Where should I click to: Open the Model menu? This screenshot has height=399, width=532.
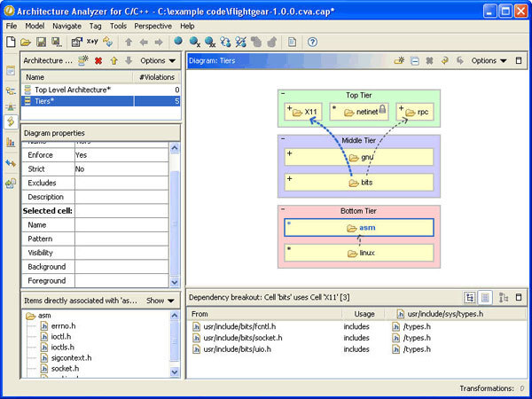35,26
